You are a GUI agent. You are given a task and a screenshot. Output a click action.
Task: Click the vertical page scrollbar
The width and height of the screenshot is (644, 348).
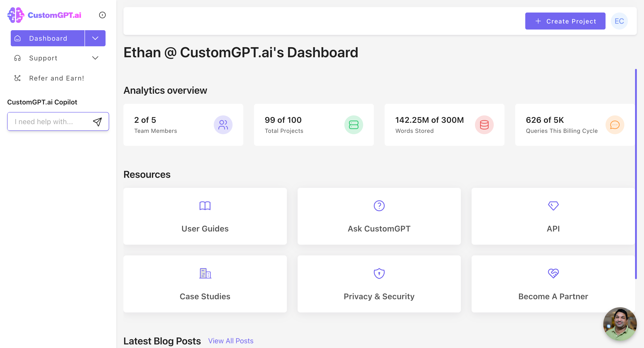tap(636, 174)
